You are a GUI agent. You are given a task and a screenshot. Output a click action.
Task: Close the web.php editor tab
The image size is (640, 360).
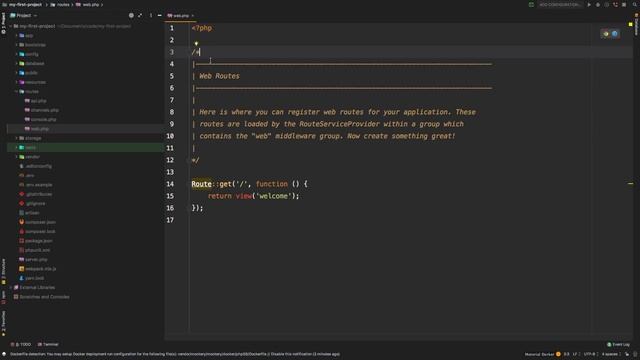click(x=193, y=16)
